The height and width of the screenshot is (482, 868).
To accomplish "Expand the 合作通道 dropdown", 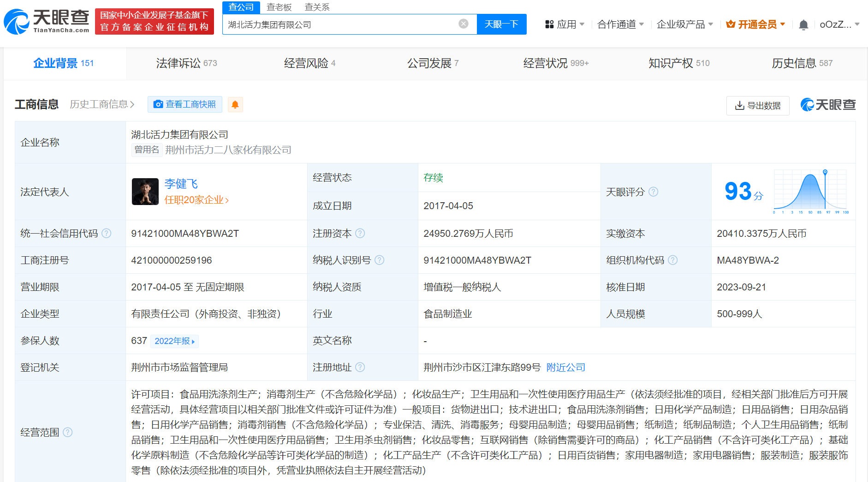I will [620, 24].
